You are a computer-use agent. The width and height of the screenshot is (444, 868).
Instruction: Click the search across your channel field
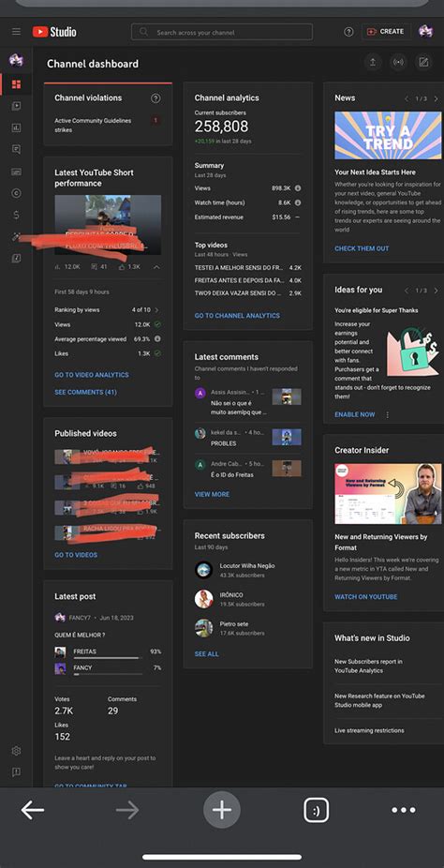(222, 32)
